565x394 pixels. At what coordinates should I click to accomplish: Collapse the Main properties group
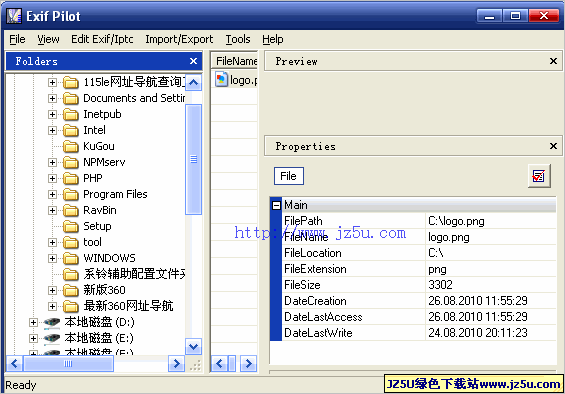(276, 205)
